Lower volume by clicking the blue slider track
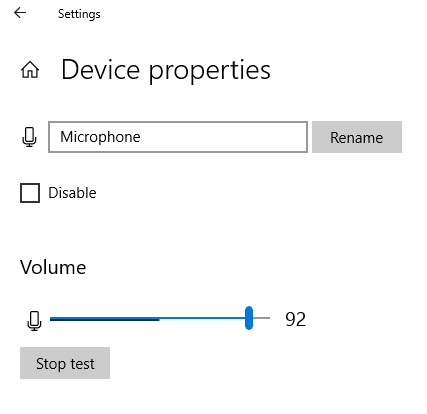Image resolution: width=427 pixels, height=414 pixels. [202, 318]
